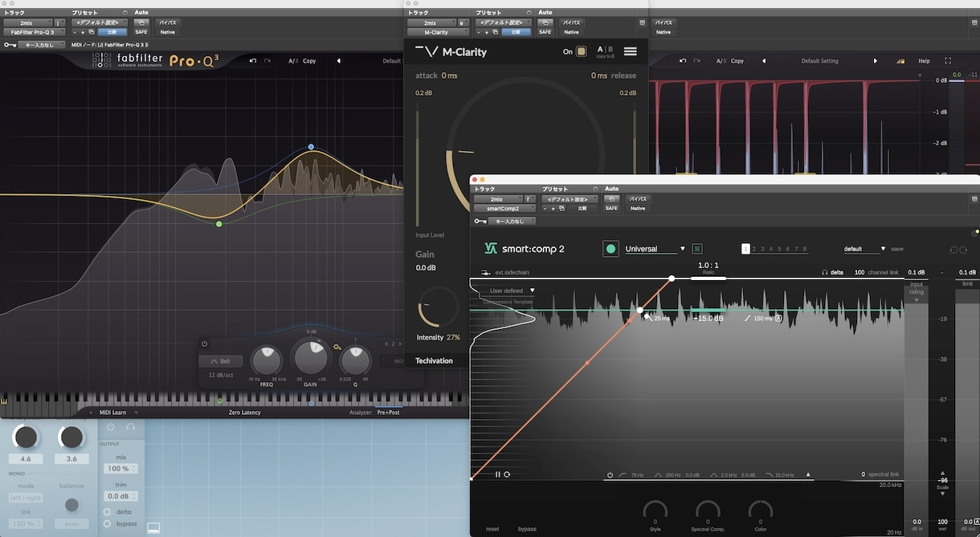Image resolution: width=980 pixels, height=537 pixels.
Task: Toggle the delta headphone icon in smart:comp 2
Action: 825,272
